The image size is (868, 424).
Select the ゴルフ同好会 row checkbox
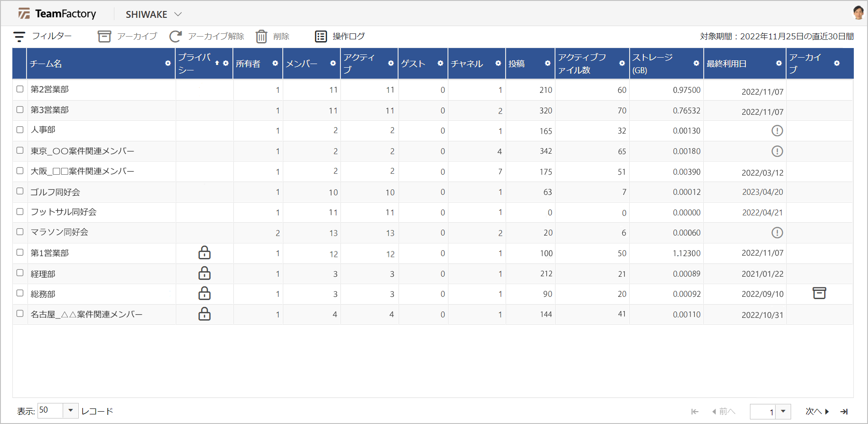(20, 191)
